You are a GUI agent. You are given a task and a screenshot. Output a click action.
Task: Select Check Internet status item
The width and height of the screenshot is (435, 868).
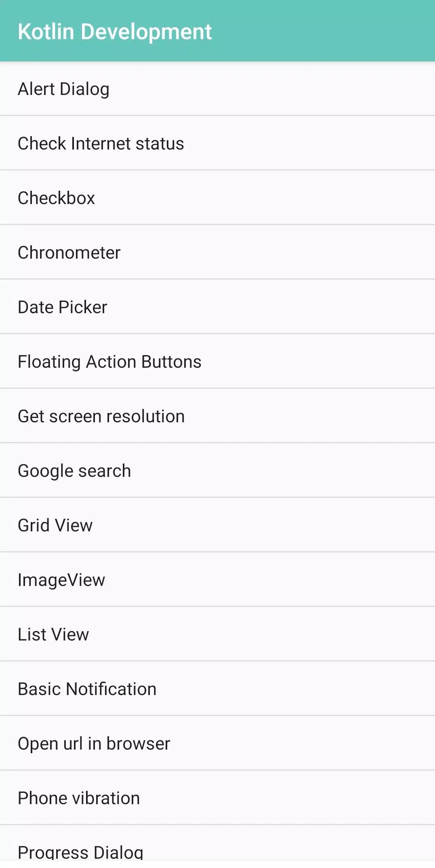click(x=217, y=143)
